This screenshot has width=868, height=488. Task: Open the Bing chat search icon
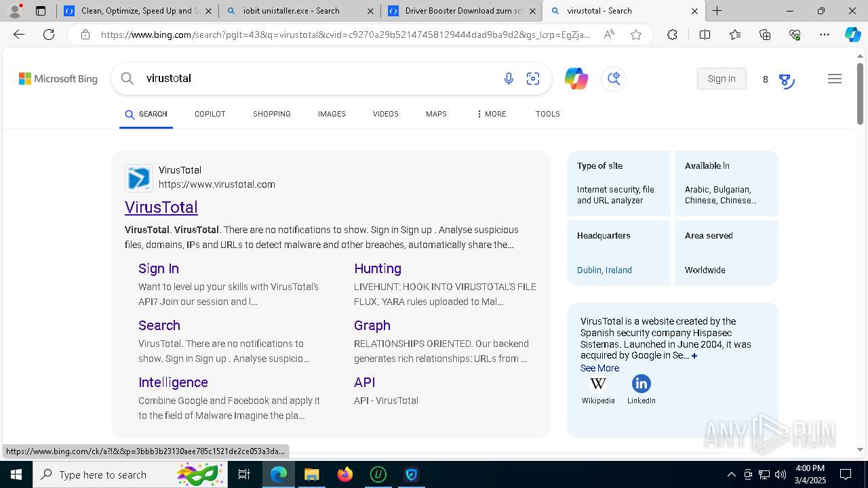[614, 79]
